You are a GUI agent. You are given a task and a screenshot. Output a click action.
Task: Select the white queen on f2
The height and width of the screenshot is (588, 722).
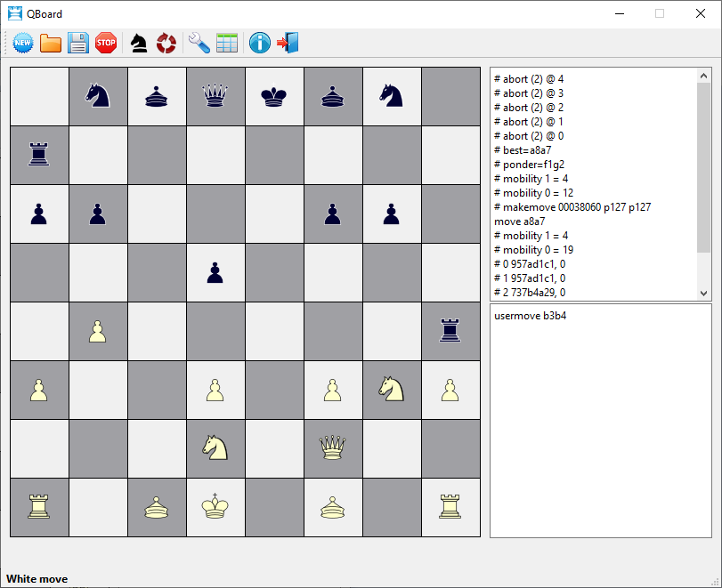click(332, 448)
